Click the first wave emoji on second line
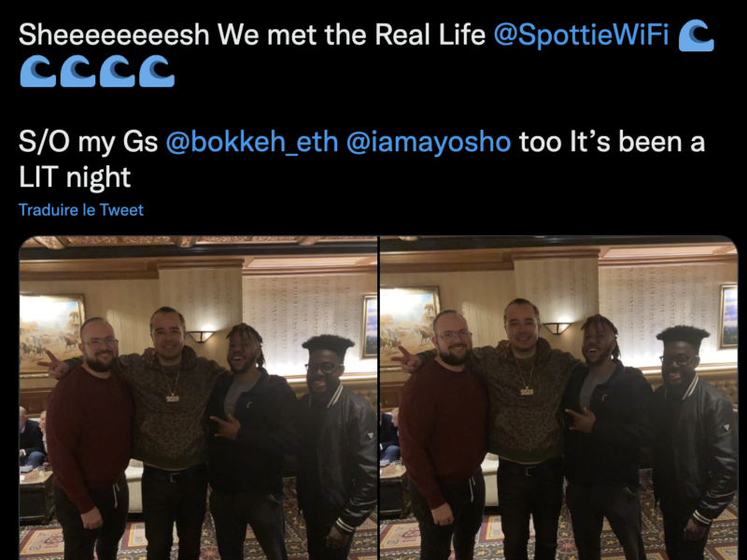Screen dimensions: 747x560 coord(37,71)
